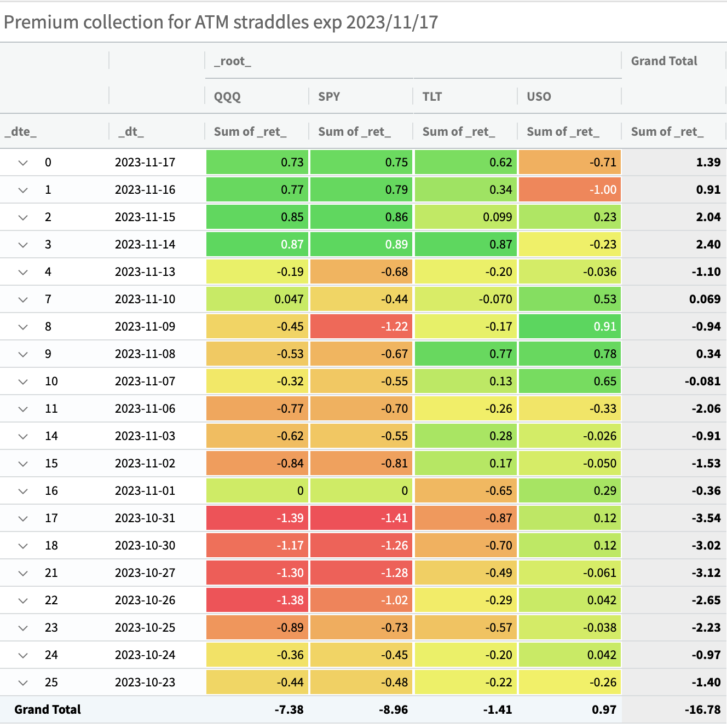Click the Grand Total column header
Screen dimensions: 727x728
click(x=664, y=61)
